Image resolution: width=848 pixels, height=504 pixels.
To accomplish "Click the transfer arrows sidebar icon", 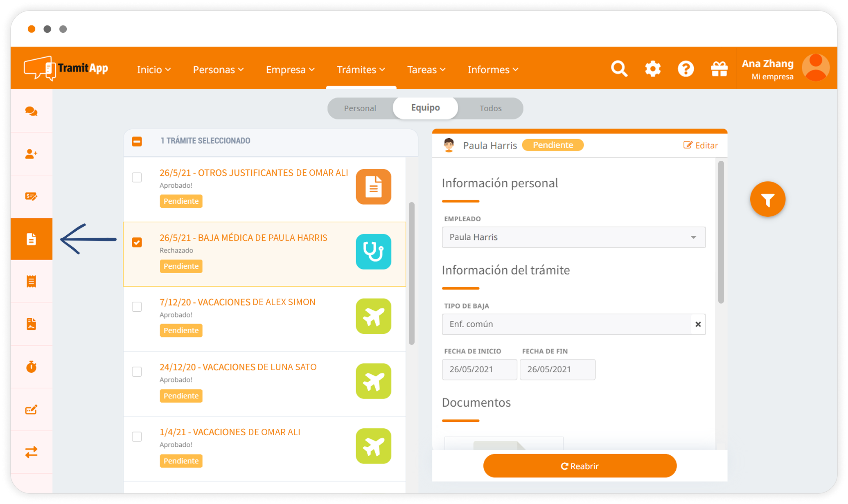I will [x=31, y=452].
